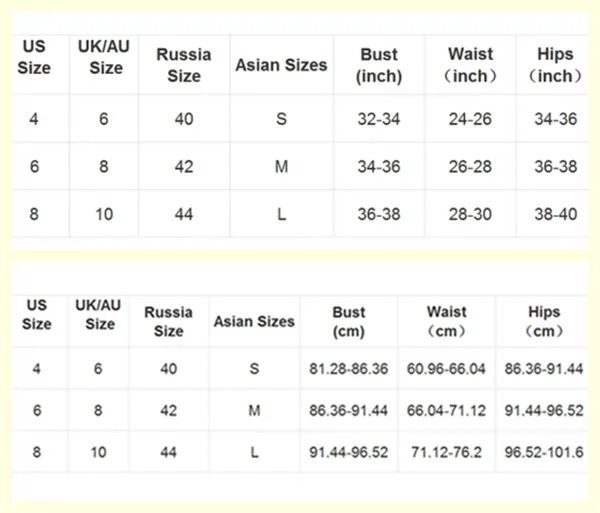Click the 71.12-76.2 waist cm cell
Viewport: 600px width, 513px height.
(446, 452)
